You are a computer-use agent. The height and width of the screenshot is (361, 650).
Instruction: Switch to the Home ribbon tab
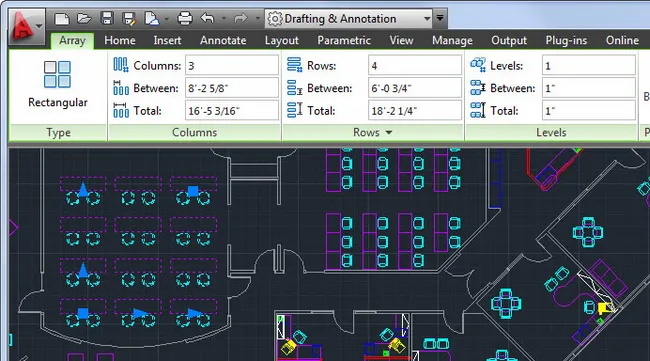(x=120, y=40)
